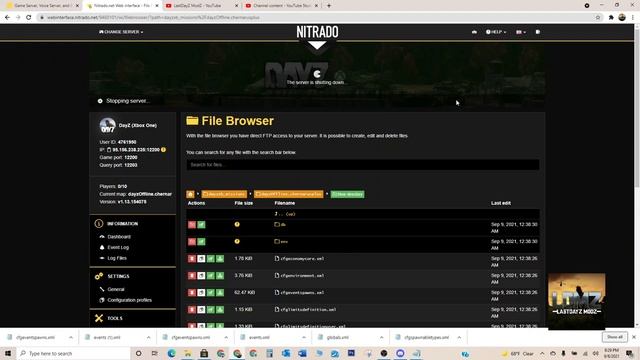Download the cfgenvironment.xml file
Viewport: 640px width, 360px height.
[220, 276]
